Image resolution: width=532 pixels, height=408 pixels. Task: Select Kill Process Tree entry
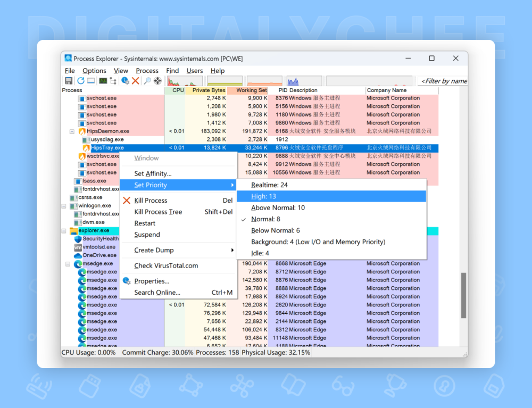178,212
